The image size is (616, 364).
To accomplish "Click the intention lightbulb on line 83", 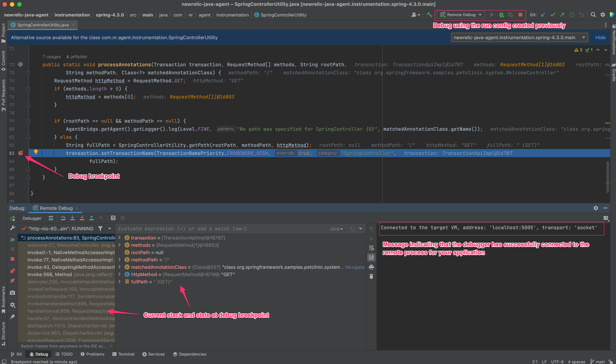I will coord(36,152).
